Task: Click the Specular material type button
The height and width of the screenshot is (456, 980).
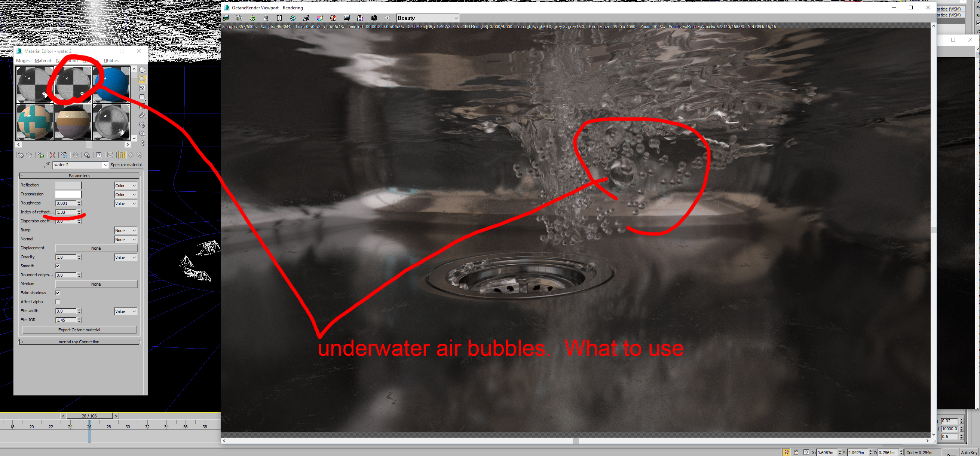Action: (x=126, y=165)
